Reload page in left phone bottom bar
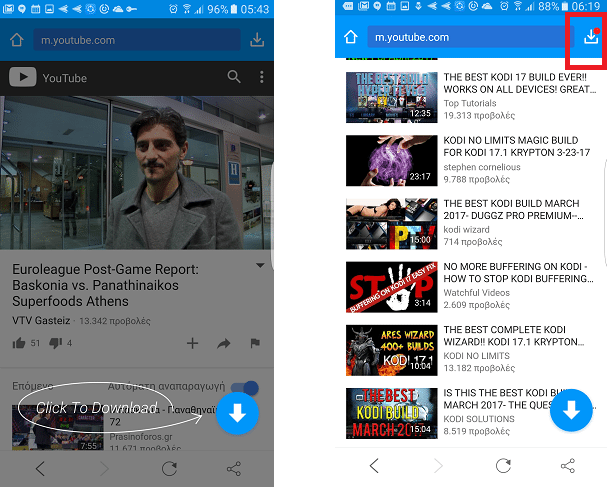The image size is (607, 487). click(170, 469)
